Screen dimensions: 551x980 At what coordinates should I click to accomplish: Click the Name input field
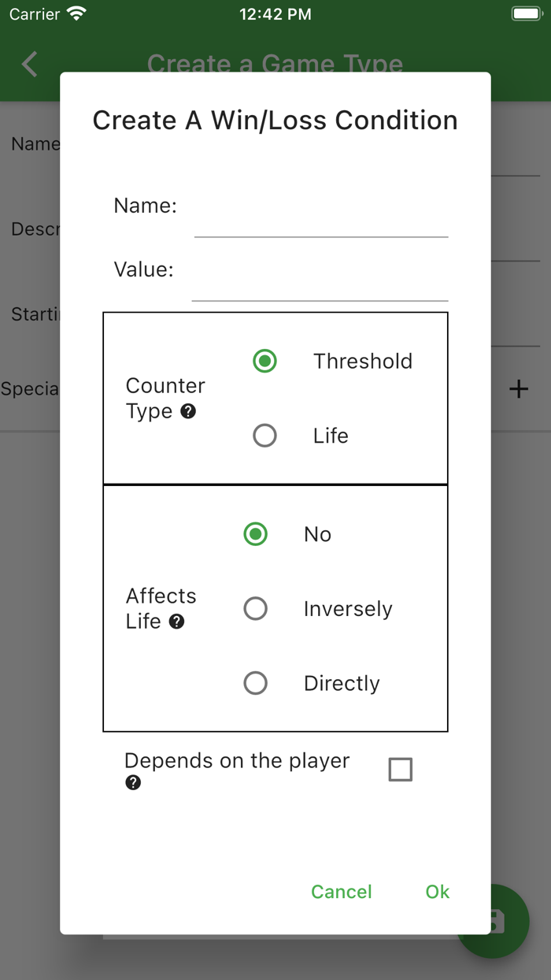[x=321, y=225]
